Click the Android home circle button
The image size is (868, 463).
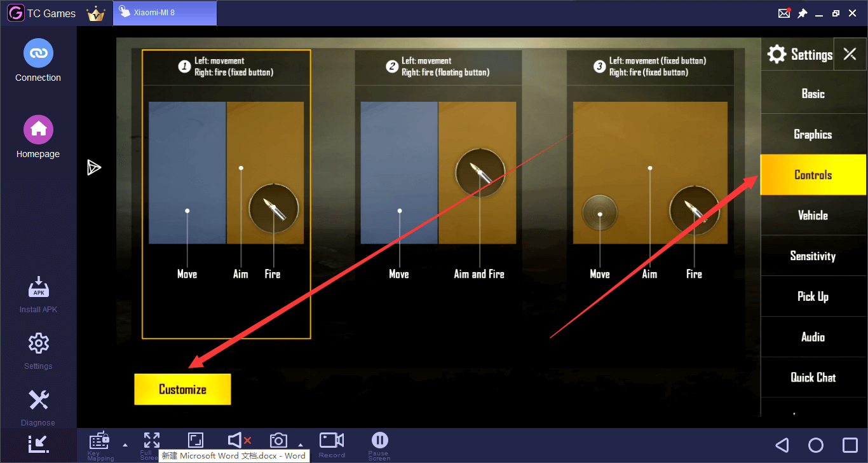816,445
